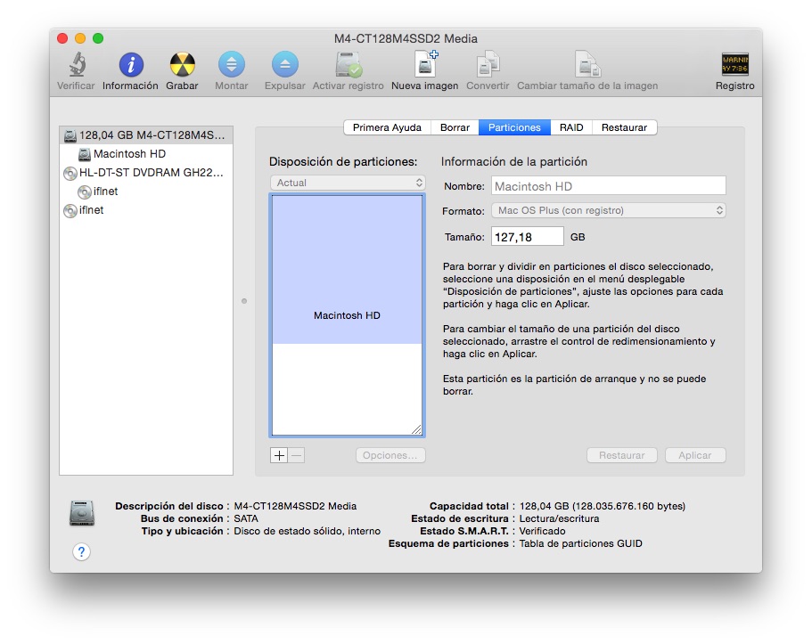812x644 pixels.
Task: Click the Aplicar button
Action: (x=694, y=455)
